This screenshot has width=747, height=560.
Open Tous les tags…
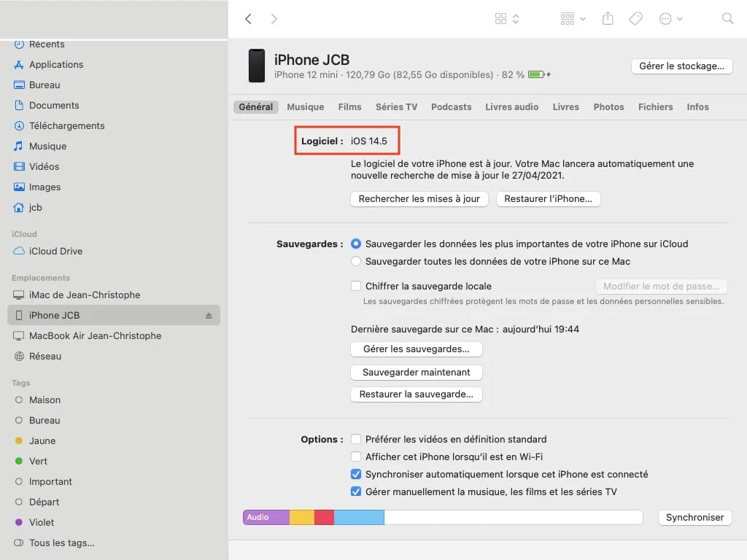(115, 543)
